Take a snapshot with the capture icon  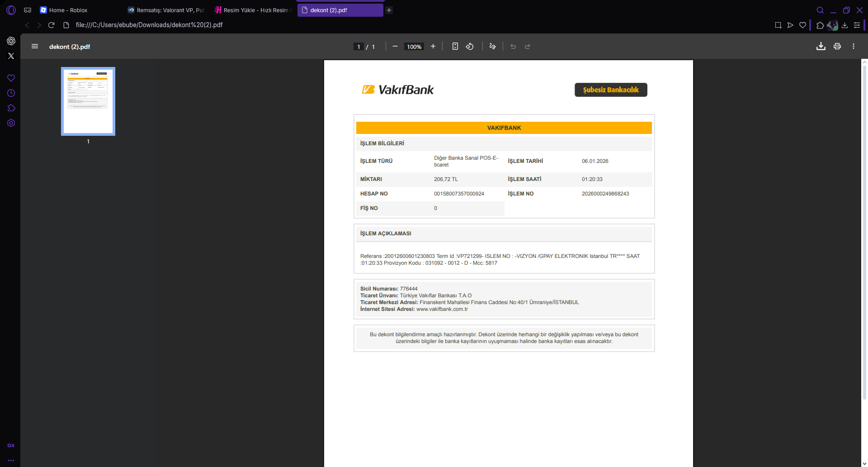778,25
